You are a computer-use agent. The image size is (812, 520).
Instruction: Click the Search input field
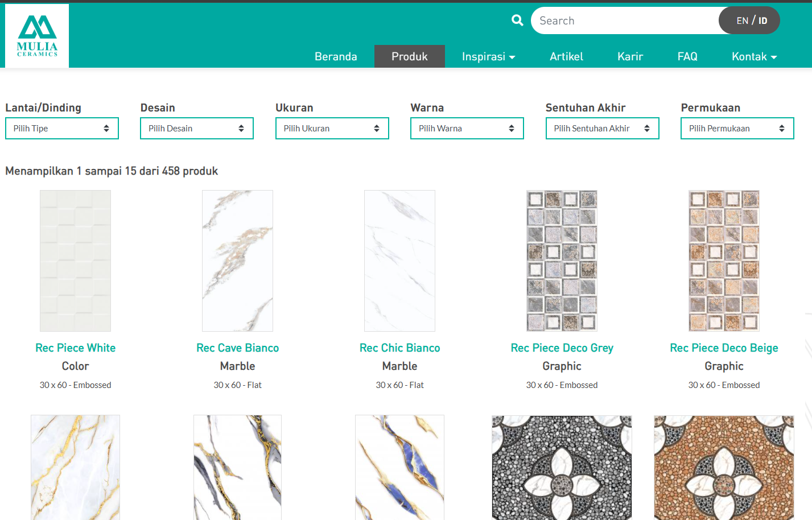pos(620,20)
